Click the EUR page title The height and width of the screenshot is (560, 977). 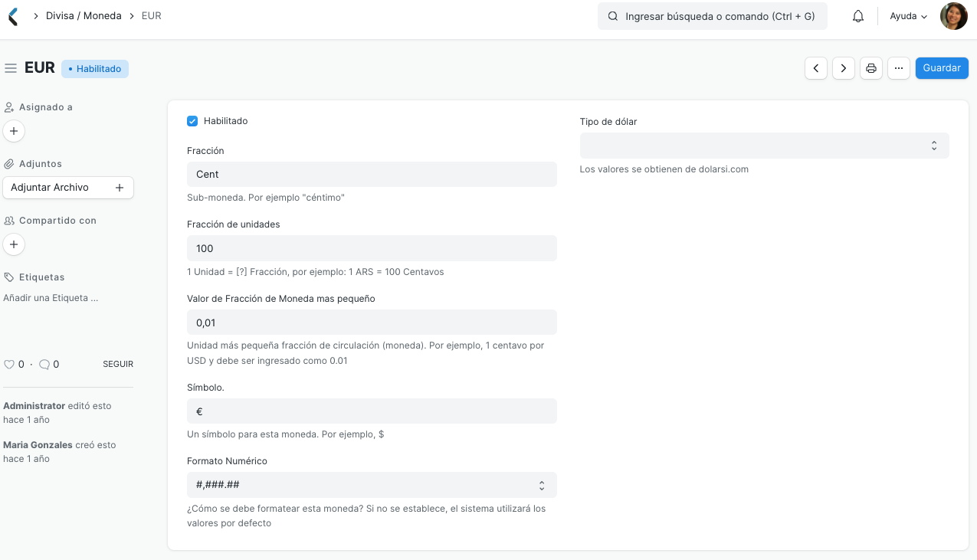pos(40,67)
